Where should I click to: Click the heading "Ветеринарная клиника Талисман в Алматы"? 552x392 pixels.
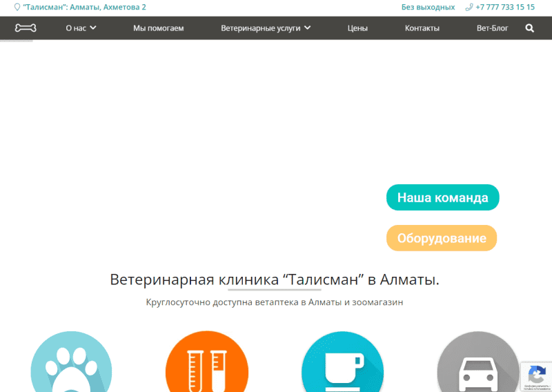pyautogui.click(x=275, y=280)
